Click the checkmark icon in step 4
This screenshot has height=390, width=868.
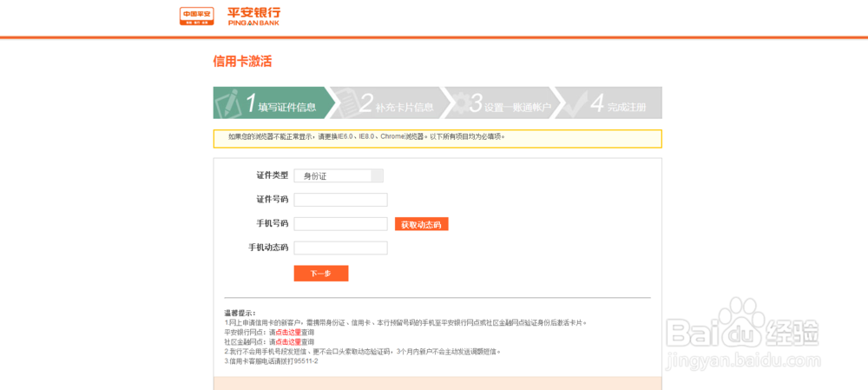tap(575, 102)
